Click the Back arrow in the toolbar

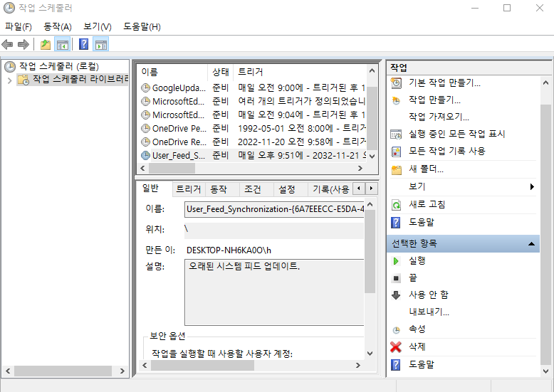click(8, 45)
